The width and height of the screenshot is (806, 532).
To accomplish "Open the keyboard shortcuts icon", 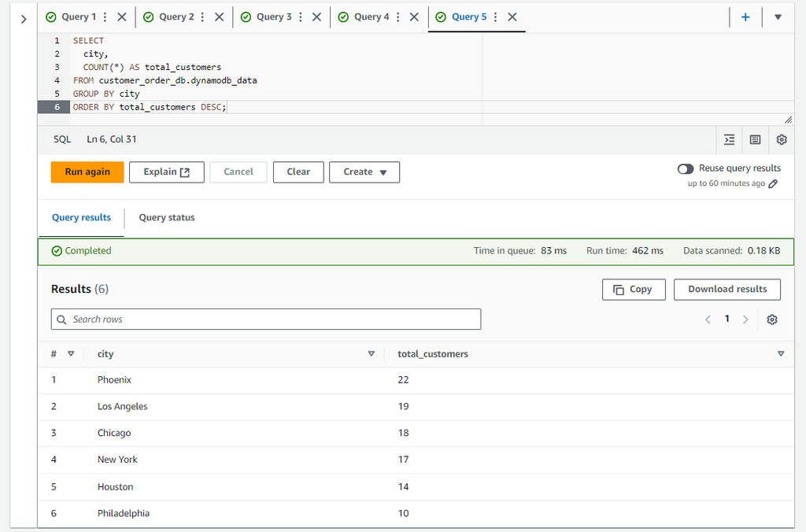I will pyautogui.click(x=756, y=139).
